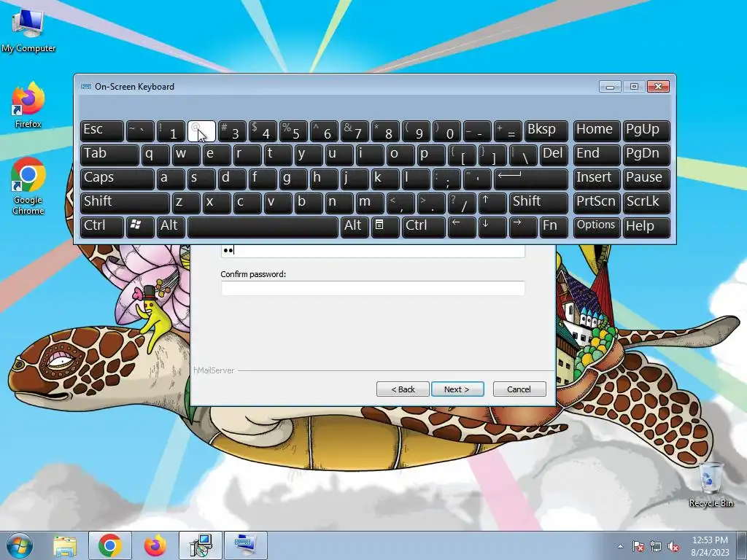Click the PgDn key

[x=646, y=155]
